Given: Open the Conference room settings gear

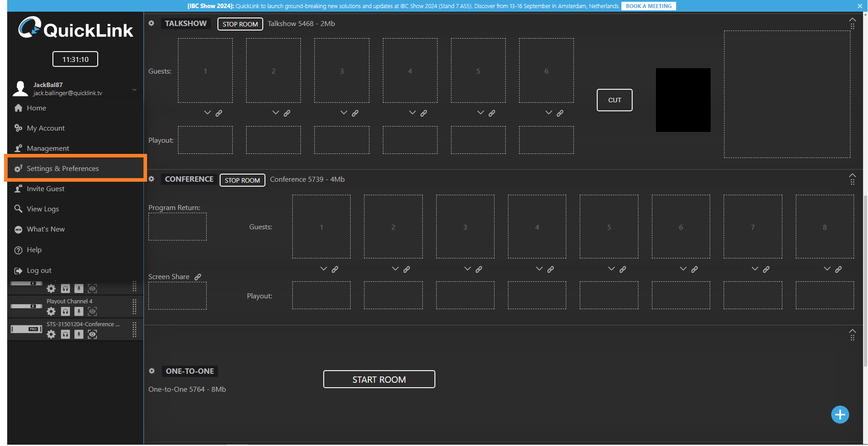Looking at the screenshot, I should [152, 179].
